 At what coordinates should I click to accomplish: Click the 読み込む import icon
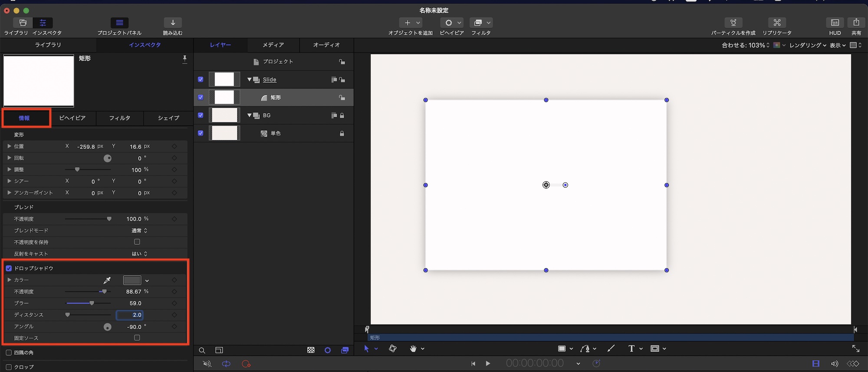click(x=173, y=23)
